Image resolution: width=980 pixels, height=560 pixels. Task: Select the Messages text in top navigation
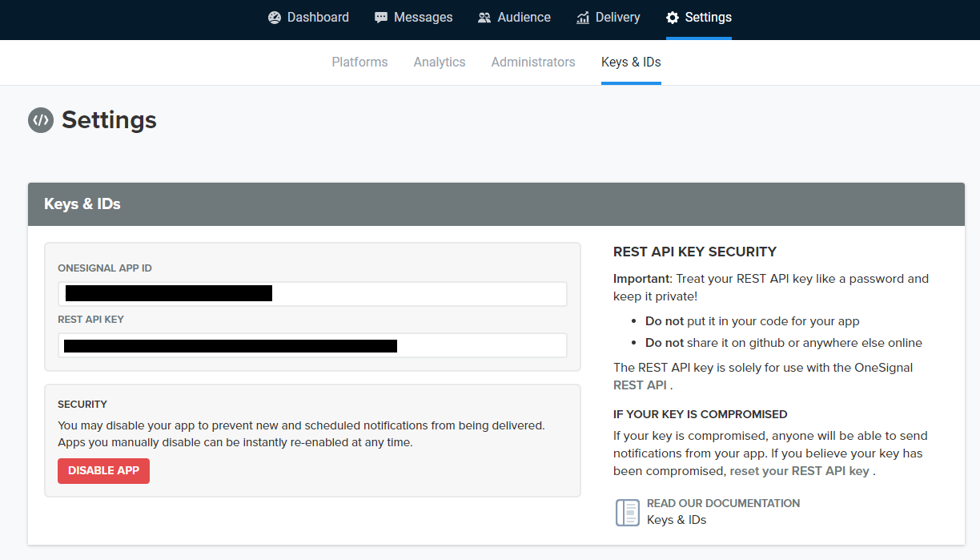423,18
